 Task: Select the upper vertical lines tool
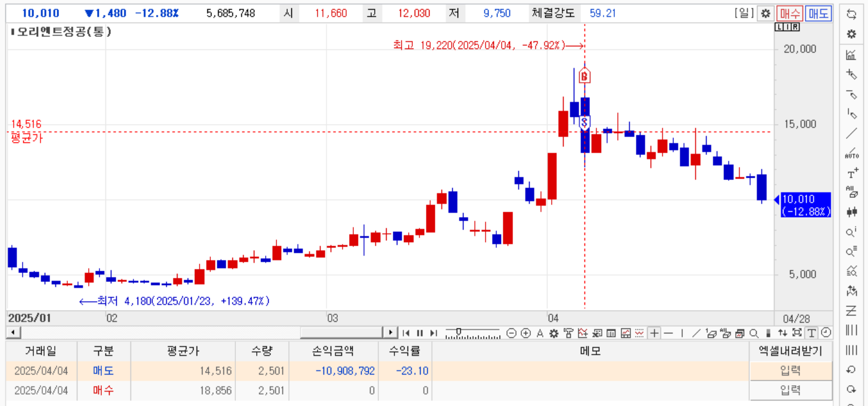tap(851, 330)
